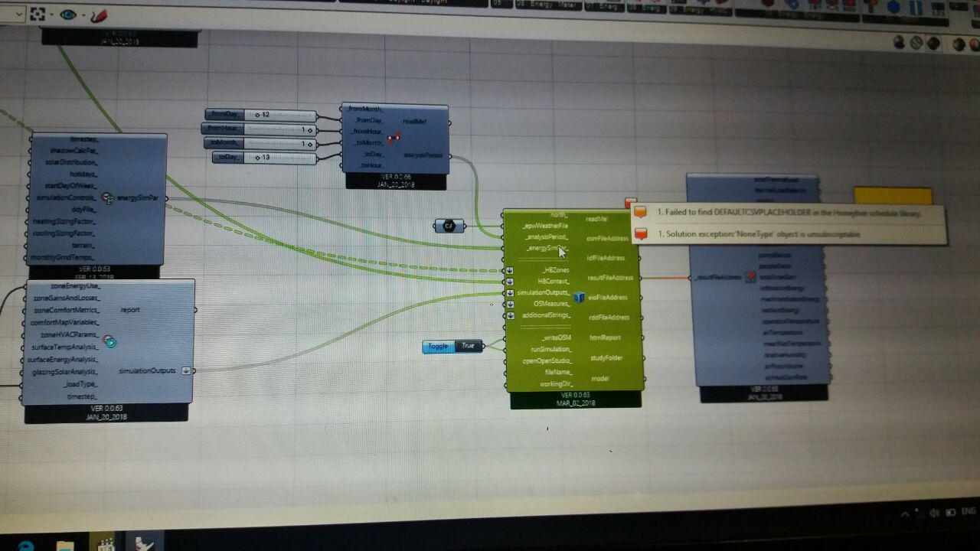Screen dimensions: 980x551
Task: Click the red error icon in the message popup
Action: pyautogui.click(x=641, y=233)
